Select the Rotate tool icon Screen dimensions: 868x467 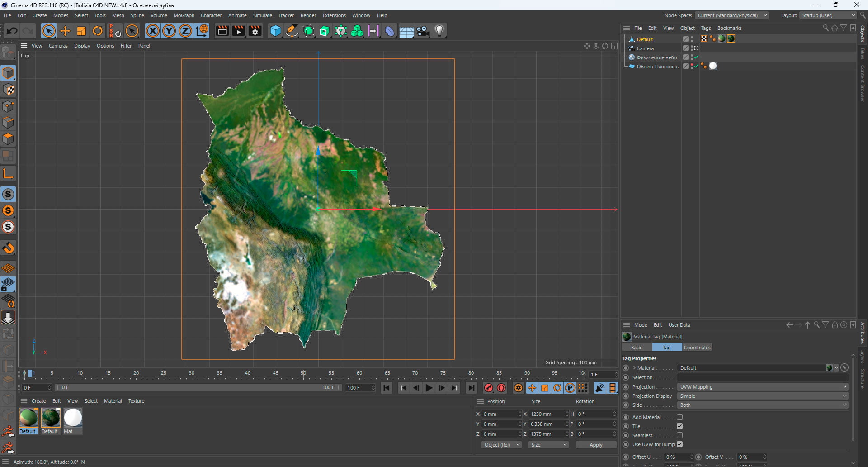click(x=98, y=31)
